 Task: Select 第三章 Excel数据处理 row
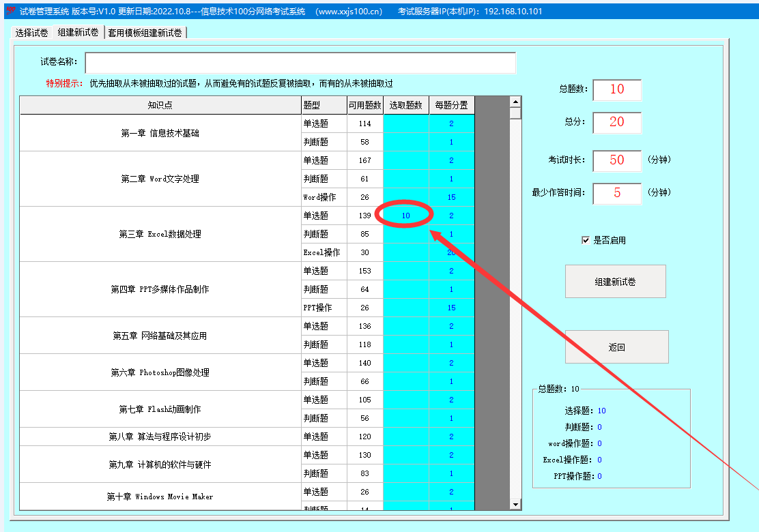(160, 234)
